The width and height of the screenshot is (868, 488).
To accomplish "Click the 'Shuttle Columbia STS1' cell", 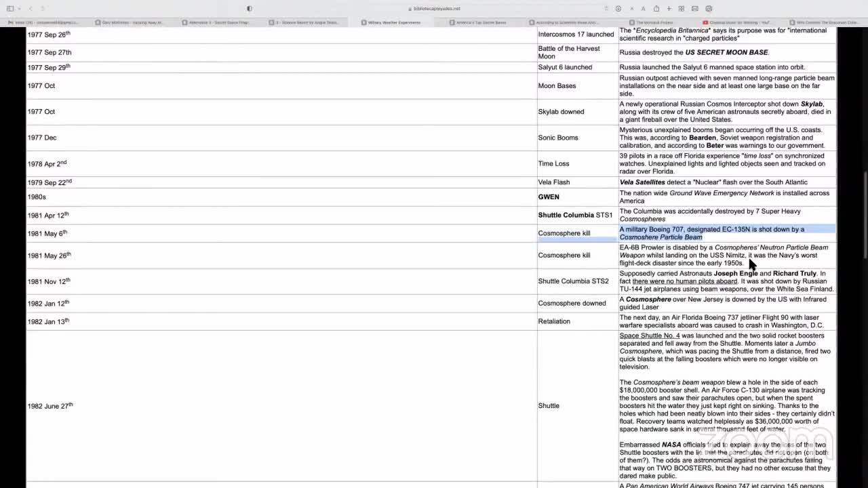I will pyautogui.click(x=578, y=215).
